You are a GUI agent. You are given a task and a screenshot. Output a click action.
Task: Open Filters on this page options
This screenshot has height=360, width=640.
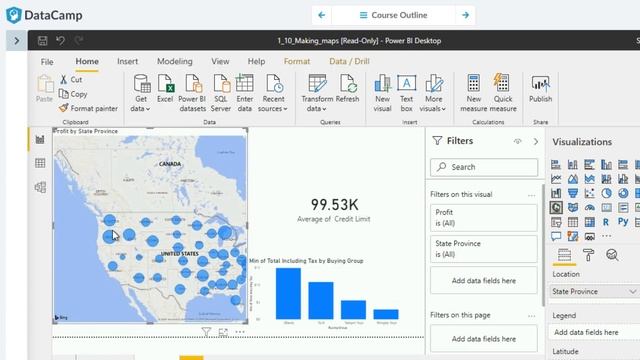(531, 316)
